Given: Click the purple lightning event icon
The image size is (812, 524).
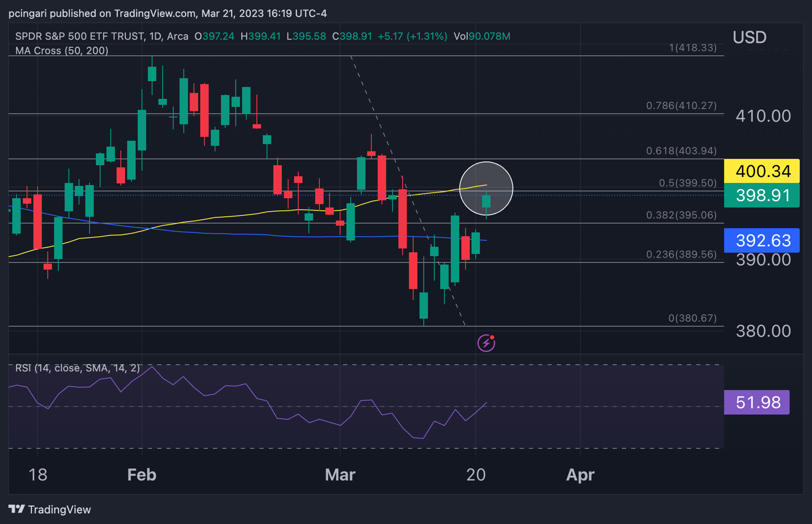Looking at the screenshot, I should 486,343.
